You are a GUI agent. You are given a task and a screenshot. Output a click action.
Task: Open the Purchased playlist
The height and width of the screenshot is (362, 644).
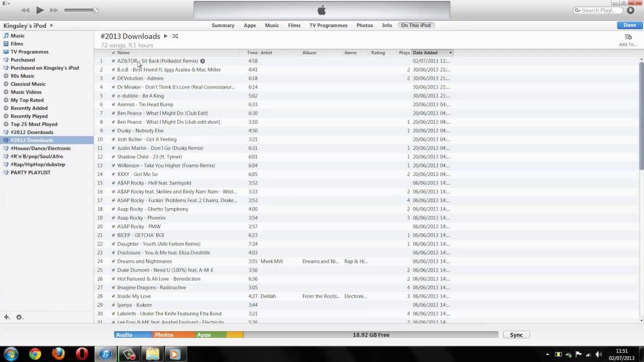23,60
